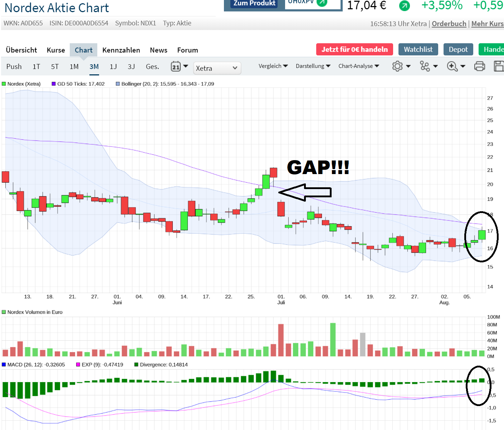The image size is (504, 430).
Task: Select the 3M time range
Action: pyautogui.click(x=94, y=66)
